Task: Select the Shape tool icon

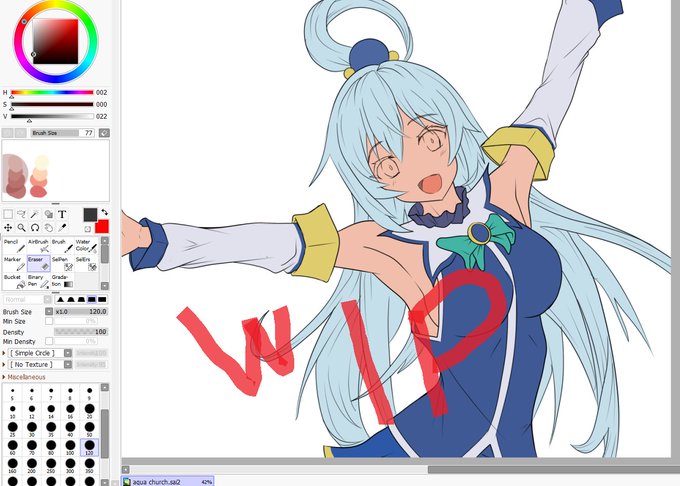Action: click(49, 214)
